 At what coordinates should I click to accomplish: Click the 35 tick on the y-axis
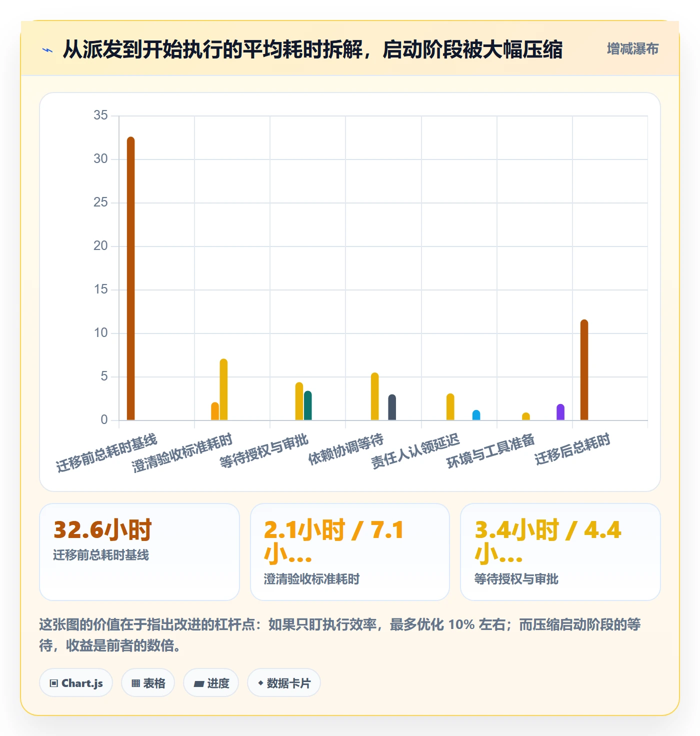click(x=100, y=115)
